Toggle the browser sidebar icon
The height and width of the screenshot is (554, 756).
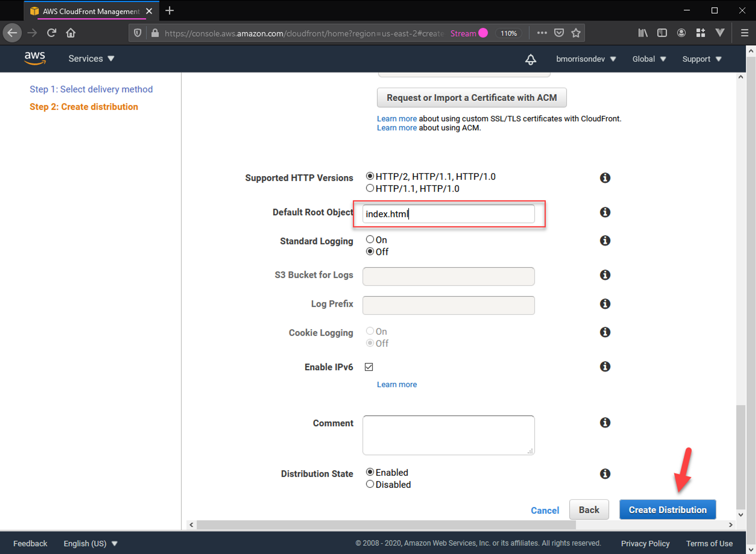click(x=662, y=33)
